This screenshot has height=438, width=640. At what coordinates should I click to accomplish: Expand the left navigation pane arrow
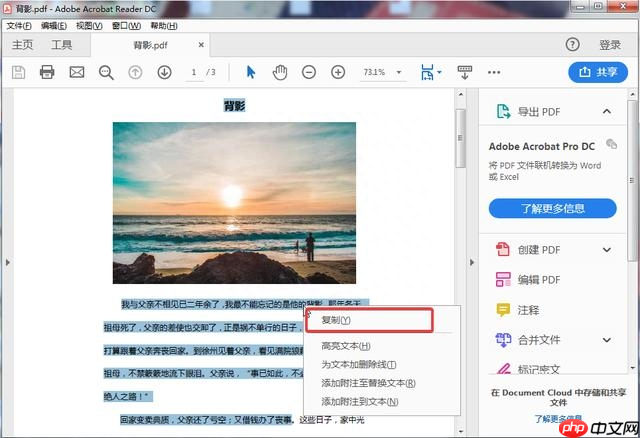pos(8,262)
